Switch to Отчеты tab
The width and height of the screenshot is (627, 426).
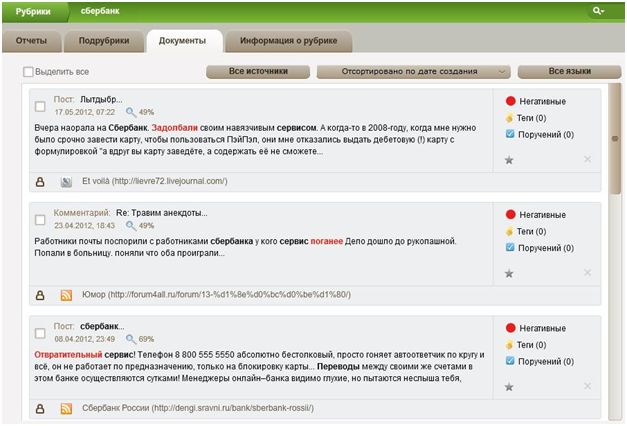point(32,41)
